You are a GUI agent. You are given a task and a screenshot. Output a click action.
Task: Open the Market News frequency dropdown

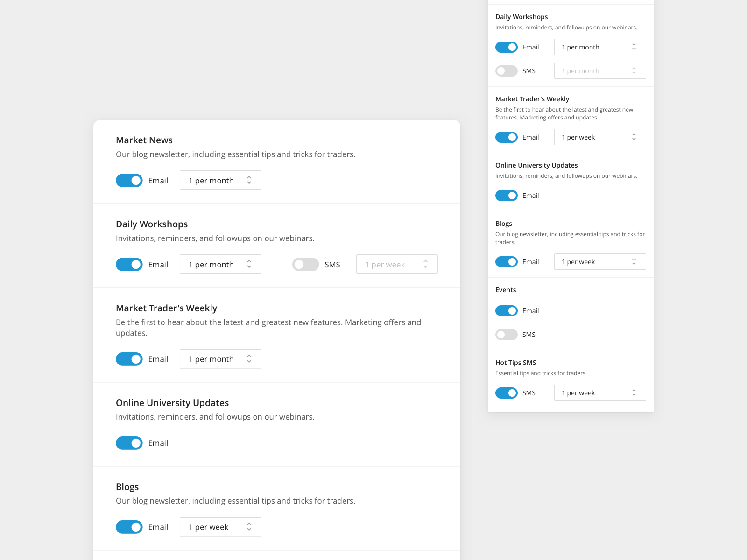220,180
